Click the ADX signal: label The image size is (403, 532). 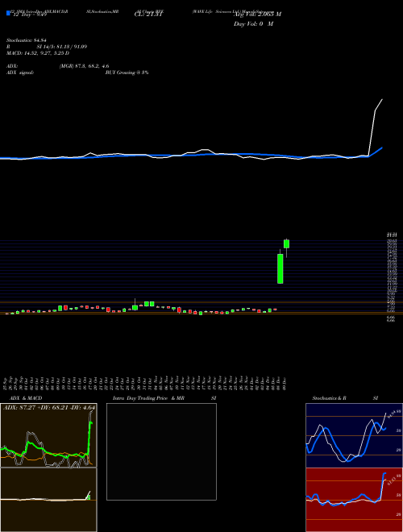point(20,73)
